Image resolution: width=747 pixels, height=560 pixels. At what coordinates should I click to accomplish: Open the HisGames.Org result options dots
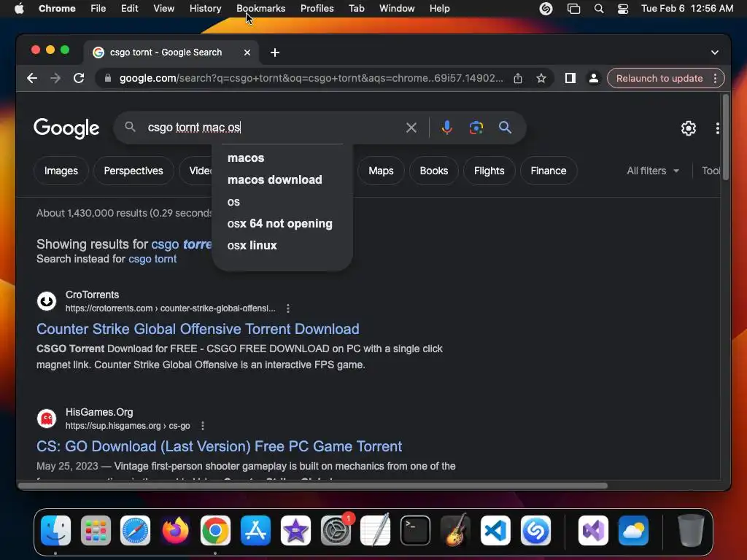tap(203, 426)
